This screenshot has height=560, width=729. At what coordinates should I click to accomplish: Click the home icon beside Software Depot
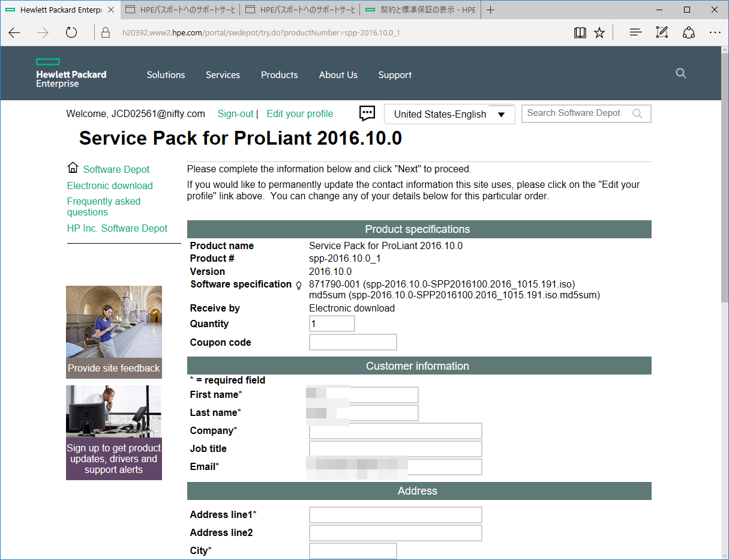[73, 167]
